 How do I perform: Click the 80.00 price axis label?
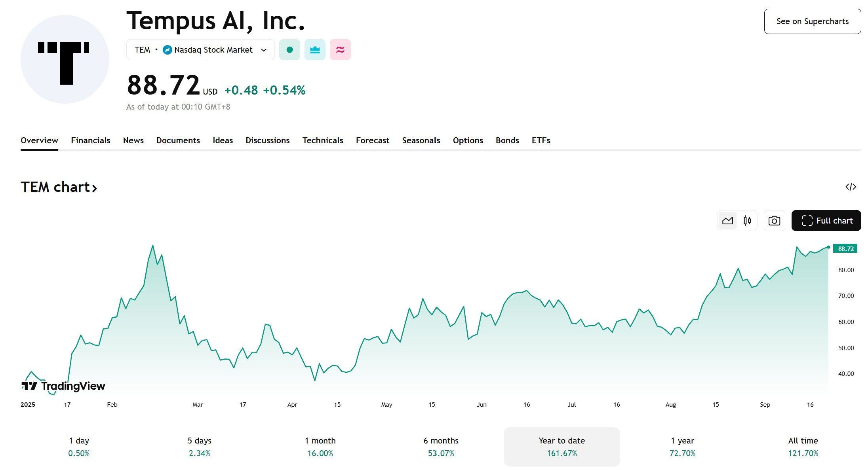tap(846, 270)
